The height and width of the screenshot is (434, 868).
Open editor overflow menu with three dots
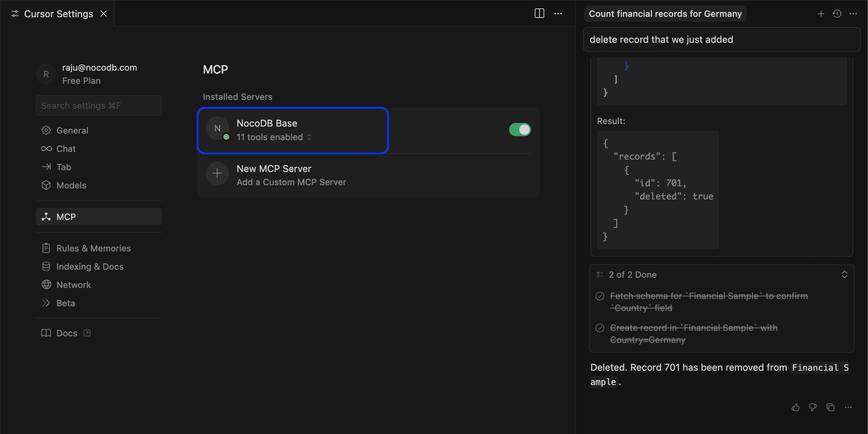coord(558,13)
